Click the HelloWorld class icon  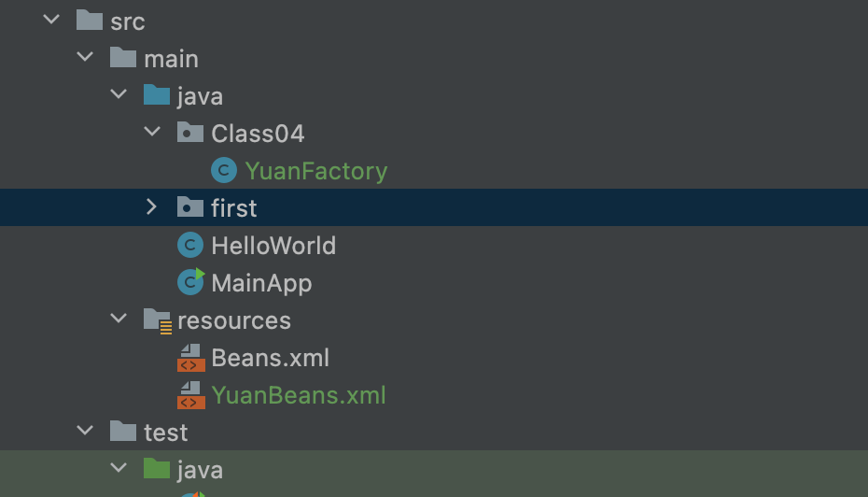tap(189, 245)
